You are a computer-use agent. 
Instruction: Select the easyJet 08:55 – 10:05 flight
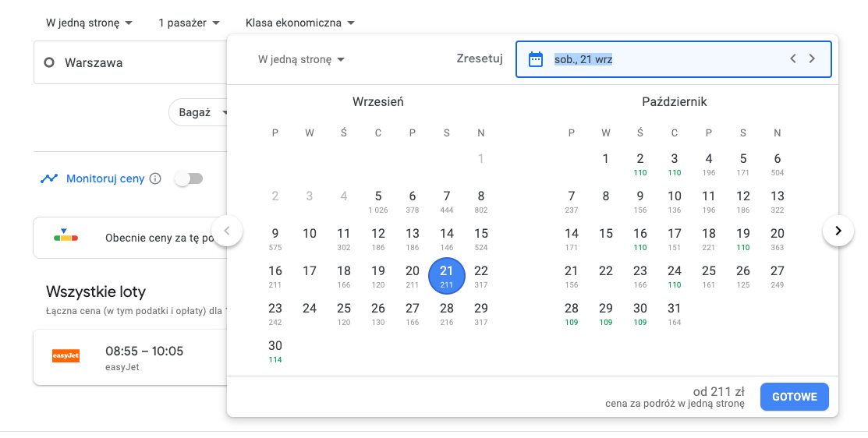(131, 357)
